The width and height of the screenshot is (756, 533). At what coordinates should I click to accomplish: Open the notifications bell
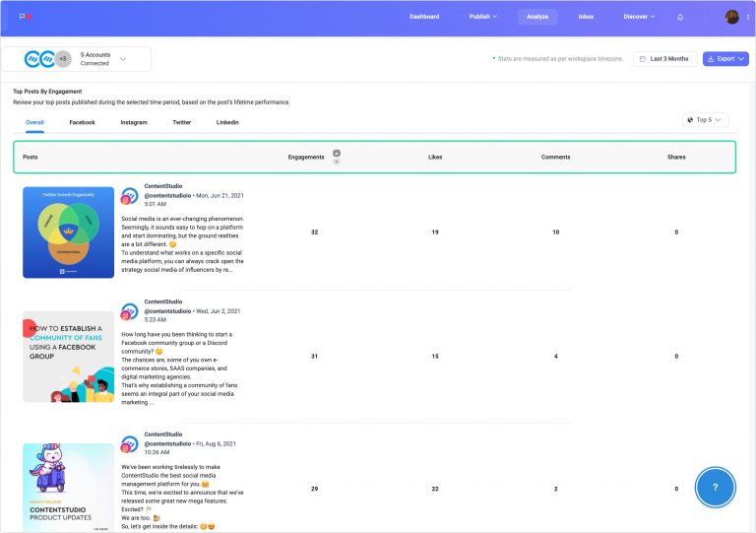680,18
